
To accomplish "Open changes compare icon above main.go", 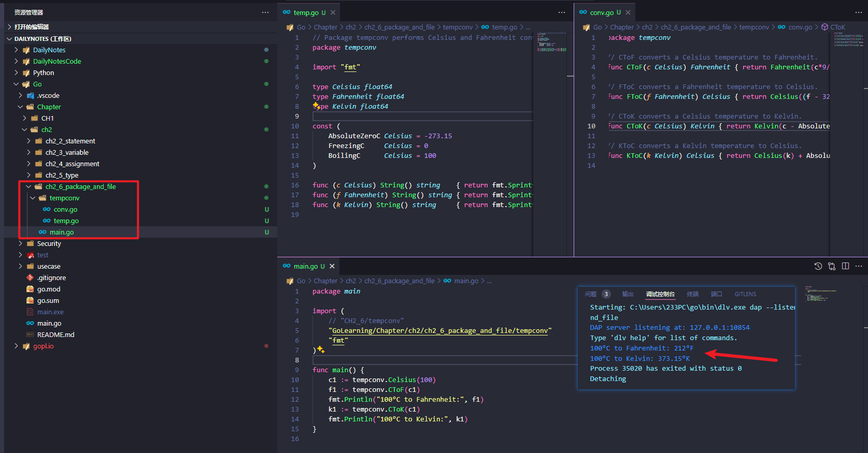I will (x=832, y=266).
